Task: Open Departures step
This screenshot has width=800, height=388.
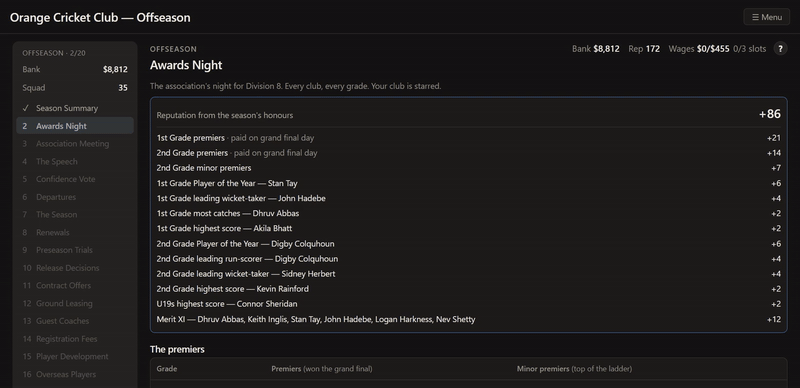Action: (x=75, y=197)
